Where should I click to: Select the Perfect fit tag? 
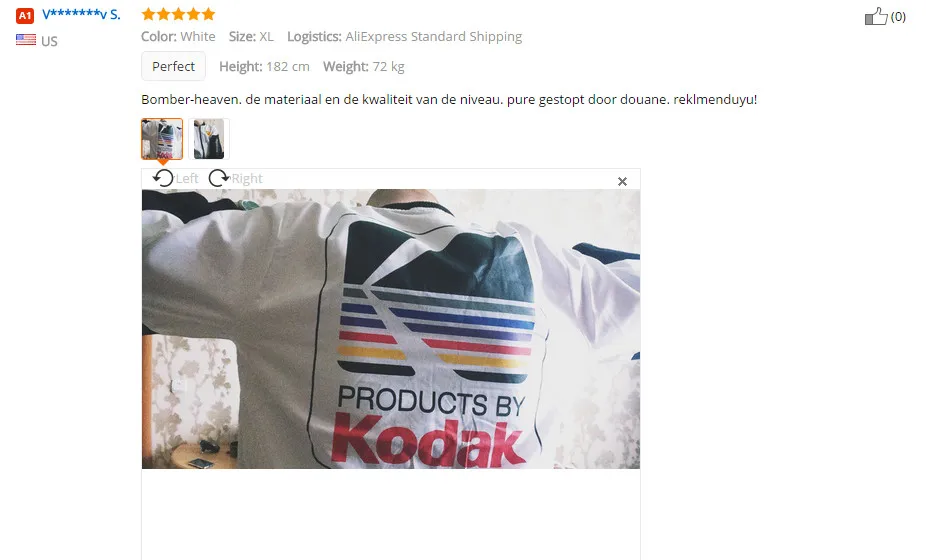click(173, 66)
